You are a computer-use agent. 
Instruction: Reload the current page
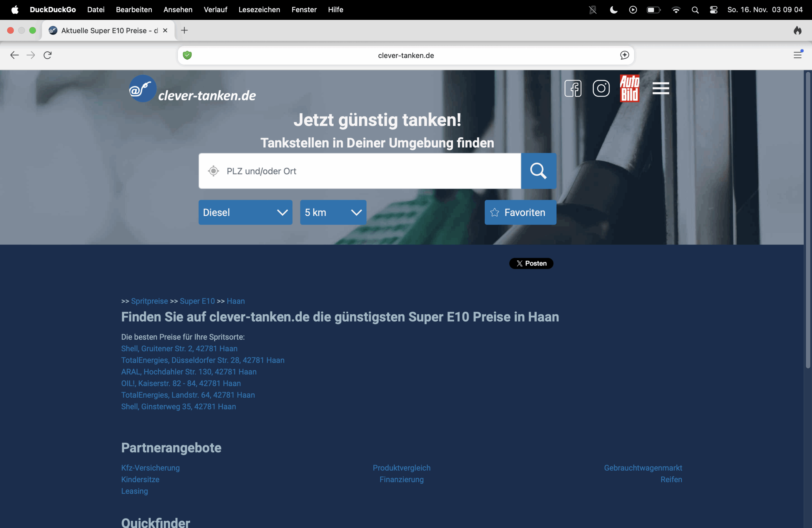[48, 55]
